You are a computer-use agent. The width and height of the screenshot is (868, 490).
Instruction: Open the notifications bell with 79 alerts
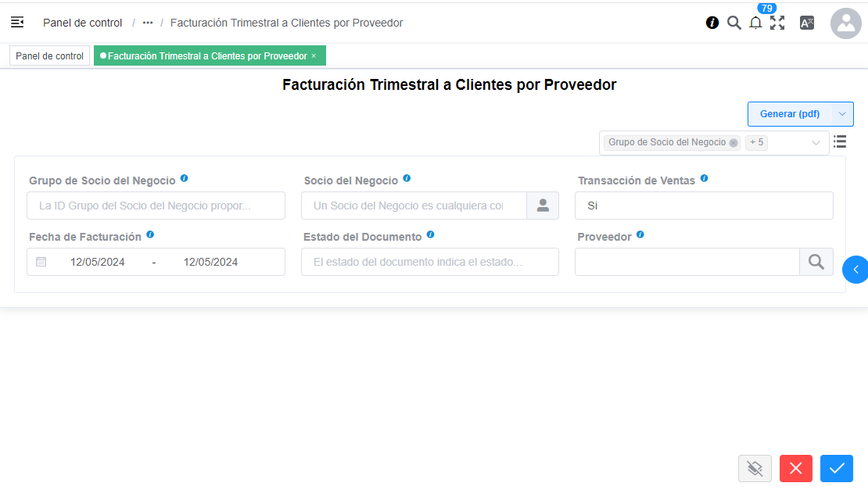[755, 23]
